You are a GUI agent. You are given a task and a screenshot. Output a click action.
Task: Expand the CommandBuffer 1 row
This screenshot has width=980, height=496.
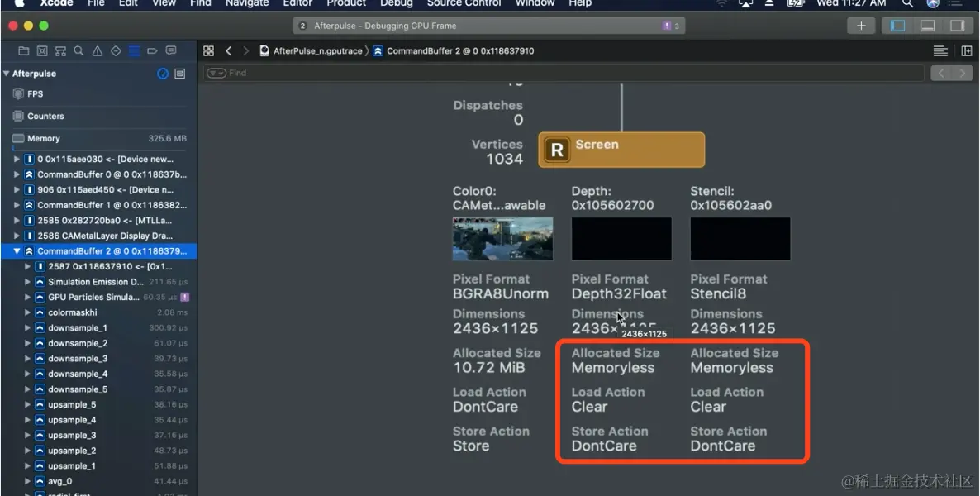[x=17, y=205]
